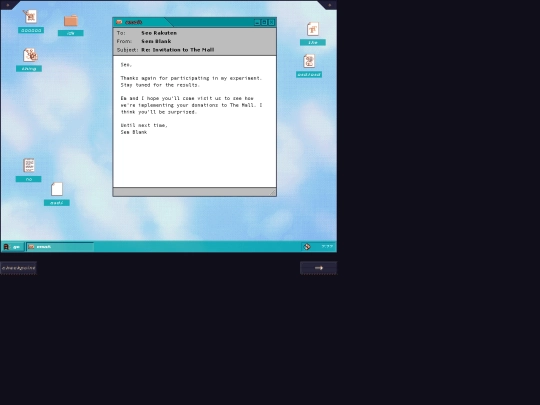Click the clock reading in the taskbar
Viewport: 540px width, 405px height.
coord(327,247)
